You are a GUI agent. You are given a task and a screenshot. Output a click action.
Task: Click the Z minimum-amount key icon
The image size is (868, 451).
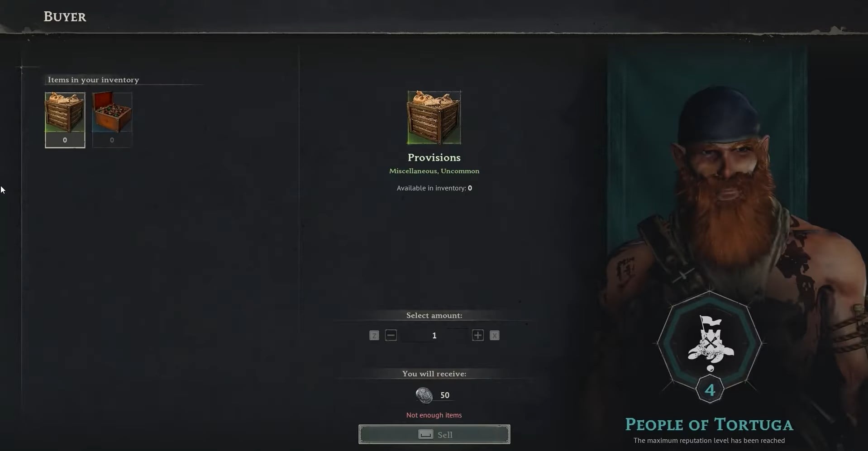coord(374,335)
